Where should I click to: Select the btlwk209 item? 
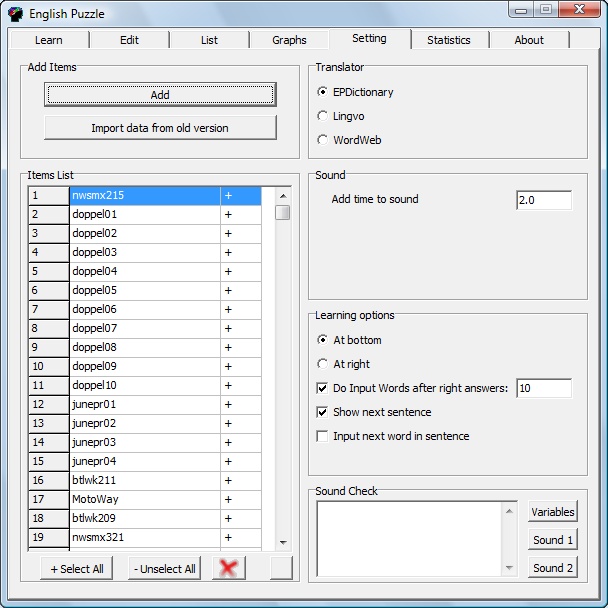[x=145, y=518]
